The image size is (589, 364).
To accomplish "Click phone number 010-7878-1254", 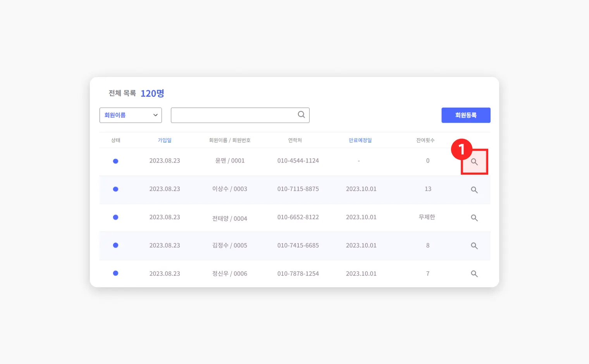I will click(x=298, y=274).
